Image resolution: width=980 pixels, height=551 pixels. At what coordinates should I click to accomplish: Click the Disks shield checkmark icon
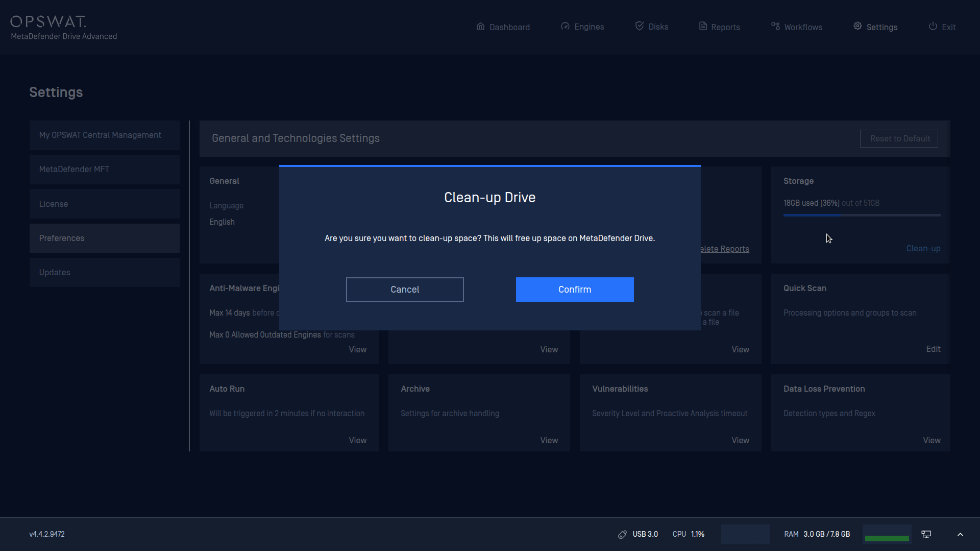coord(640,26)
